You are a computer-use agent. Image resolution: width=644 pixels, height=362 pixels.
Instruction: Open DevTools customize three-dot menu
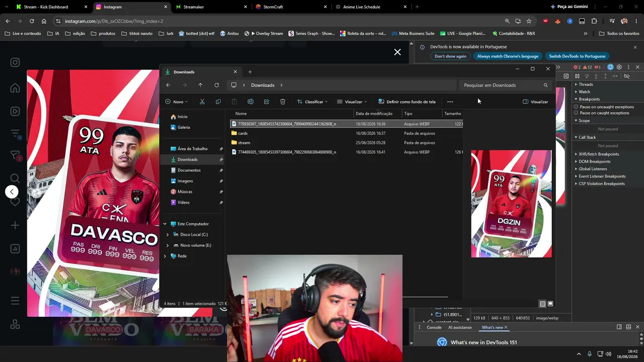coord(628,67)
